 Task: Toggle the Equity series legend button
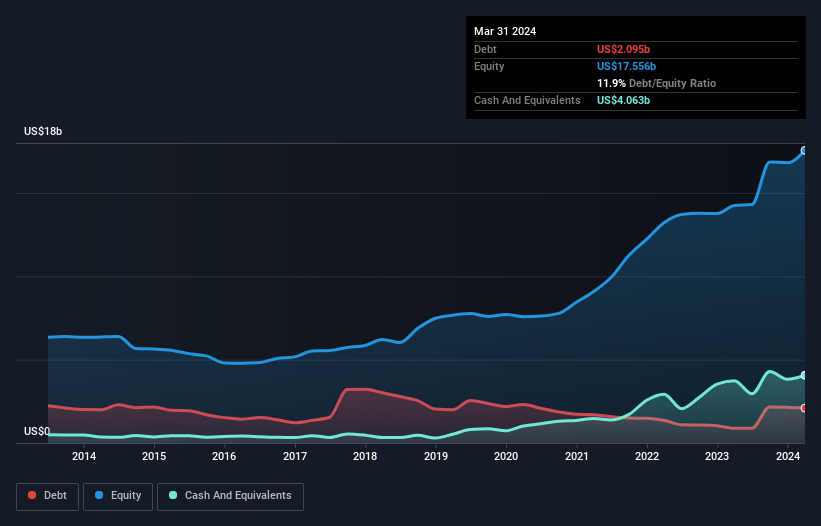(118, 496)
